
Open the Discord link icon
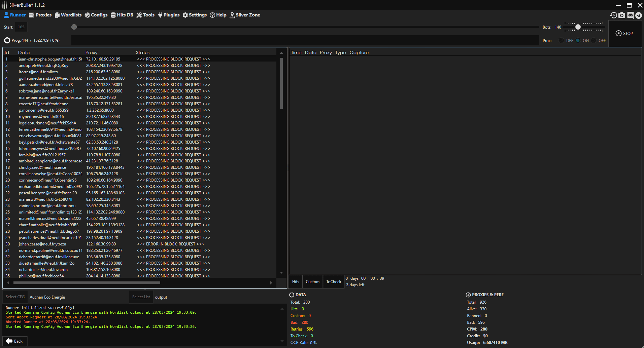[x=630, y=15]
